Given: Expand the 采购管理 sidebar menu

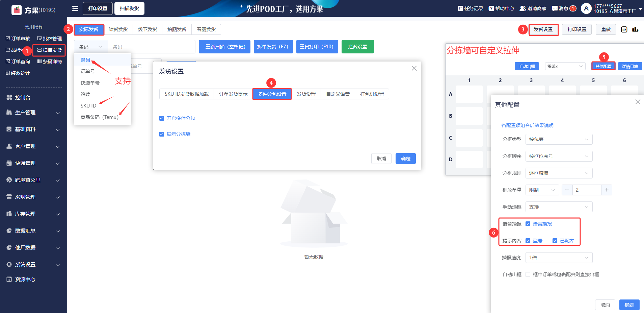Looking at the screenshot, I should pyautogui.click(x=33, y=197).
